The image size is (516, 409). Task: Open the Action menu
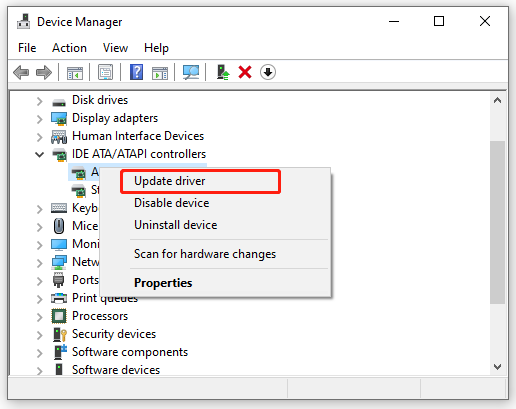pos(69,48)
